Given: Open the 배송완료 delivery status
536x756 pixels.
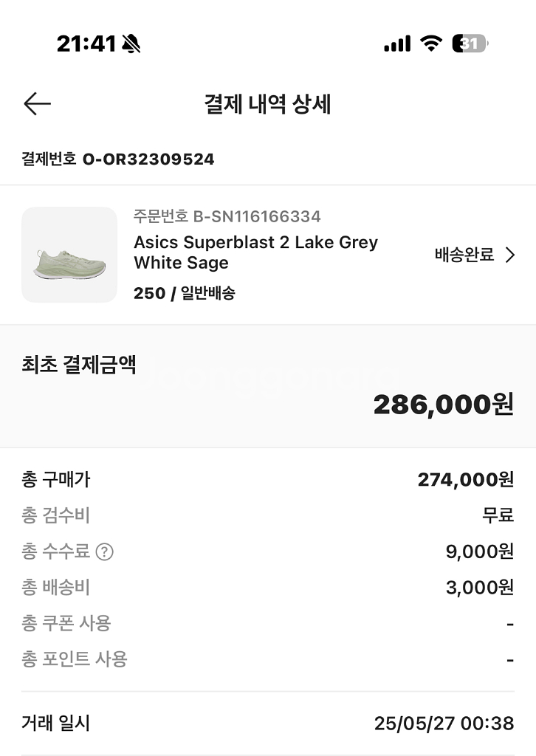Looking at the screenshot, I should coord(464,255).
